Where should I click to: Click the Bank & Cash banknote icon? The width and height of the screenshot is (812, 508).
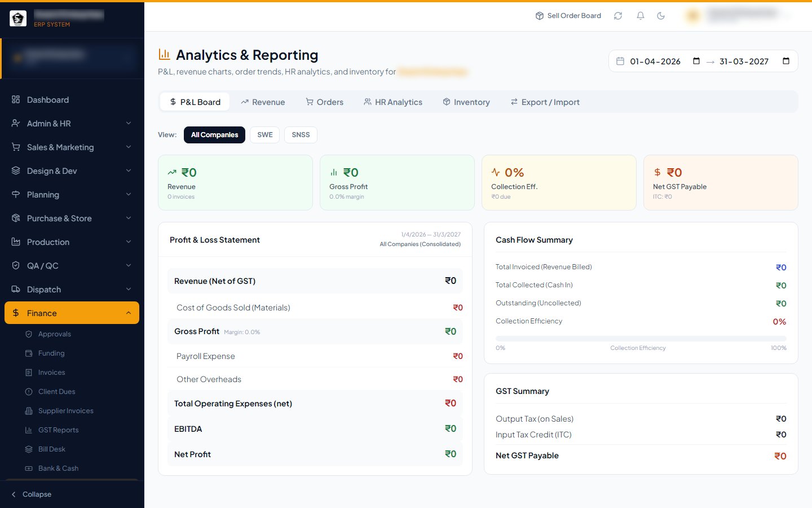29,468
